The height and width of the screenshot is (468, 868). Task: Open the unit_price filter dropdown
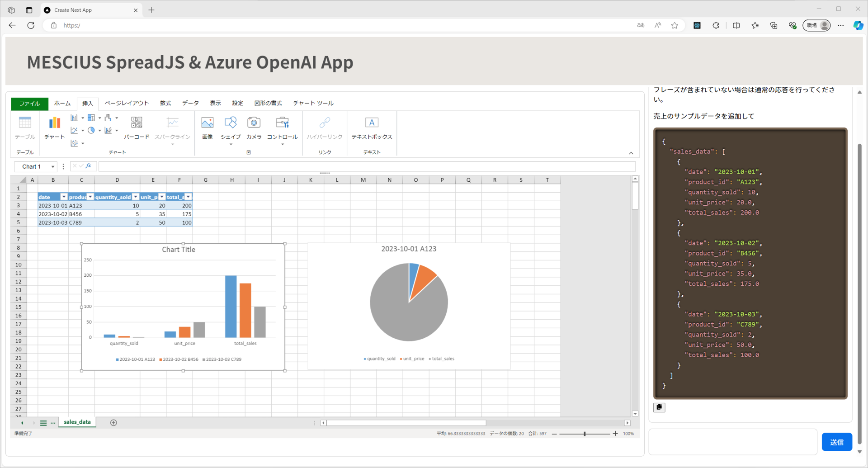(161, 197)
